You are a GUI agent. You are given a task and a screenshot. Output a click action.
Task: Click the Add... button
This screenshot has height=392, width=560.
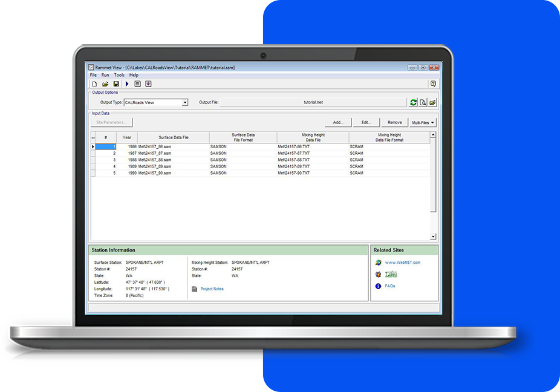pyautogui.click(x=338, y=123)
